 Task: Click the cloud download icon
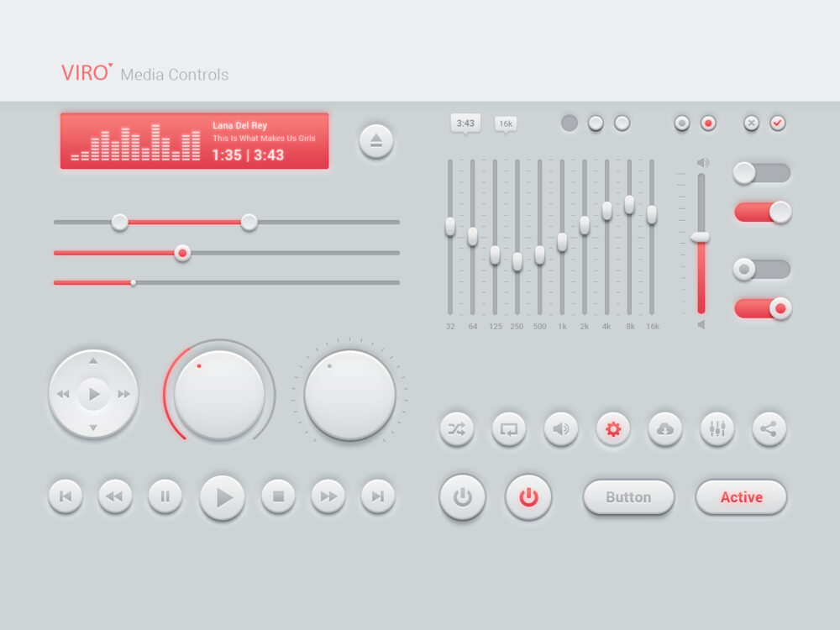(x=664, y=429)
